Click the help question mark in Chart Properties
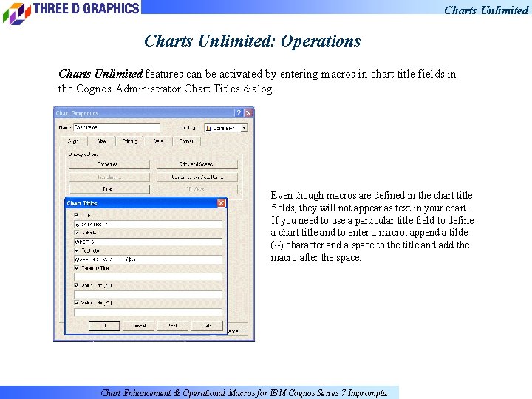Image resolution: width=532 pixels, height=399 pixels. [239, 113]
